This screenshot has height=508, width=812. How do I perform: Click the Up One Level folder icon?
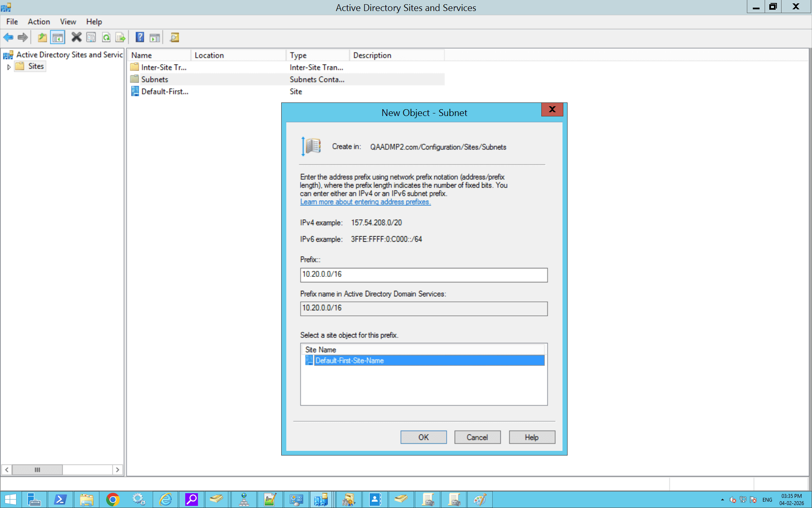[42, 37]
